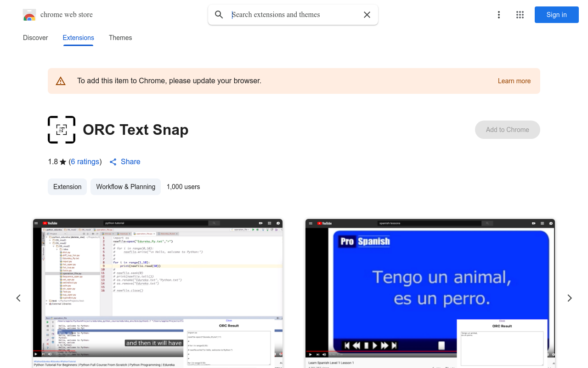Open the Workflow & Planning category chip
This screenshot has width=588, height=368.
(x=125, y=187)
